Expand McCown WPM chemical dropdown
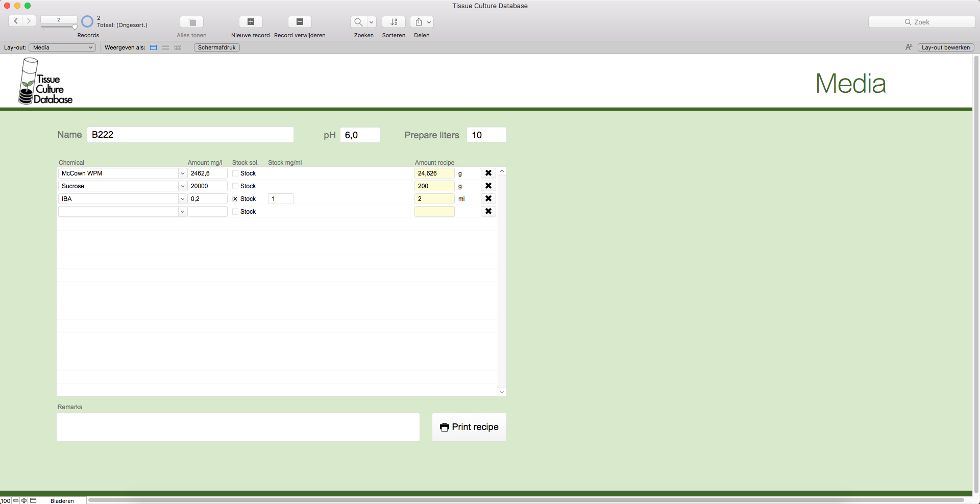 click(x=182, y=173)
